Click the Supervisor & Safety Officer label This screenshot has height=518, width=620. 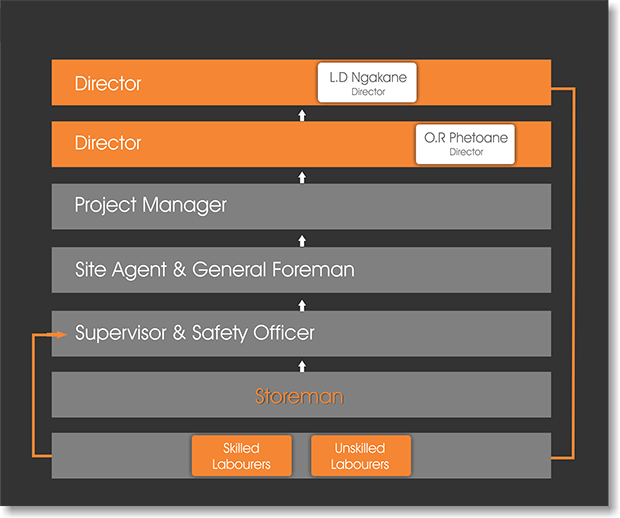click(195, 333)
